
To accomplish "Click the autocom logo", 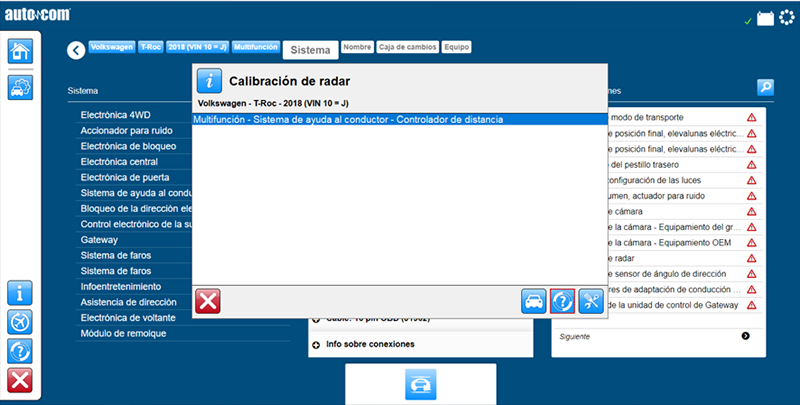I will (38, 15).
